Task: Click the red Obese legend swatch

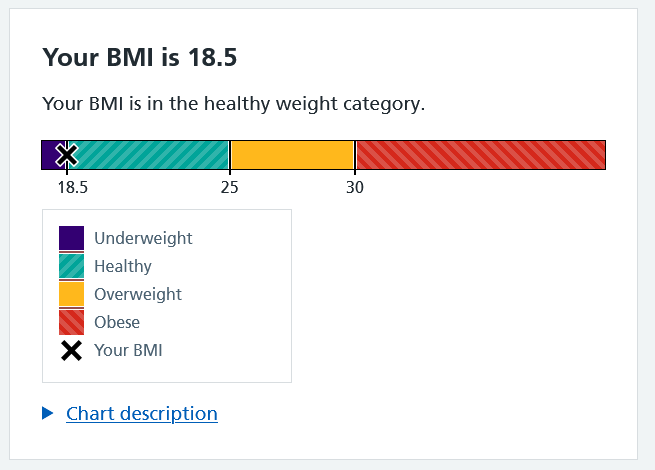Action: coord(71,322)
